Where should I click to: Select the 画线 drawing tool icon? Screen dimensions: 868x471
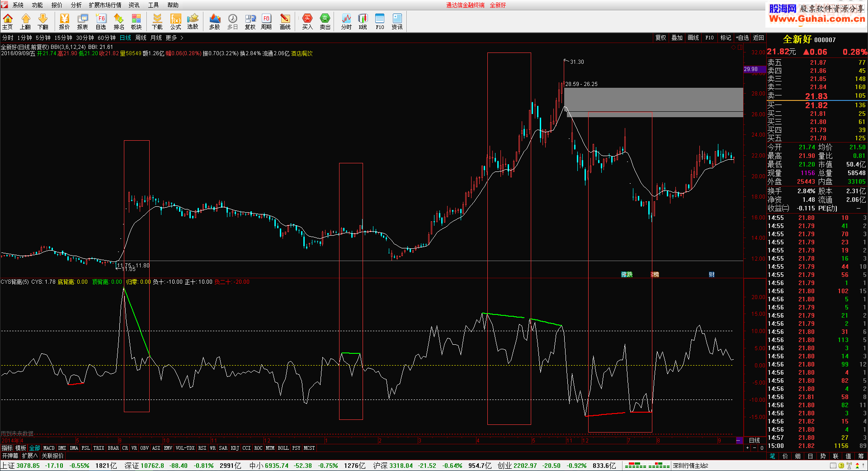(285, 21)
